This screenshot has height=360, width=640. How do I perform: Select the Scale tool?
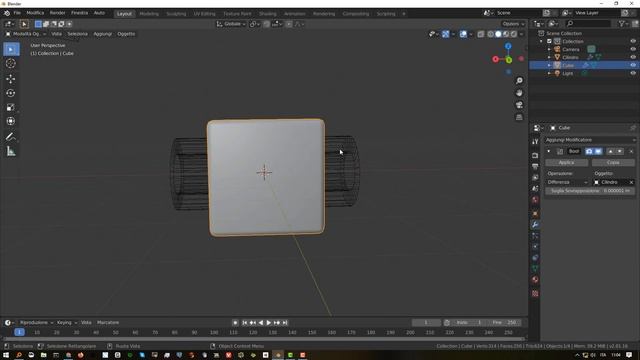click(x=11, y=107)
